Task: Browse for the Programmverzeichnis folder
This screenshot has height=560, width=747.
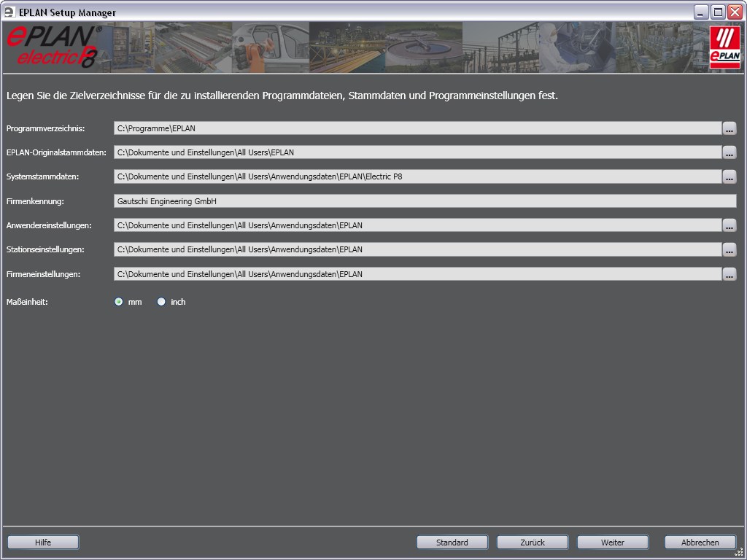Action: click(729, 128)
